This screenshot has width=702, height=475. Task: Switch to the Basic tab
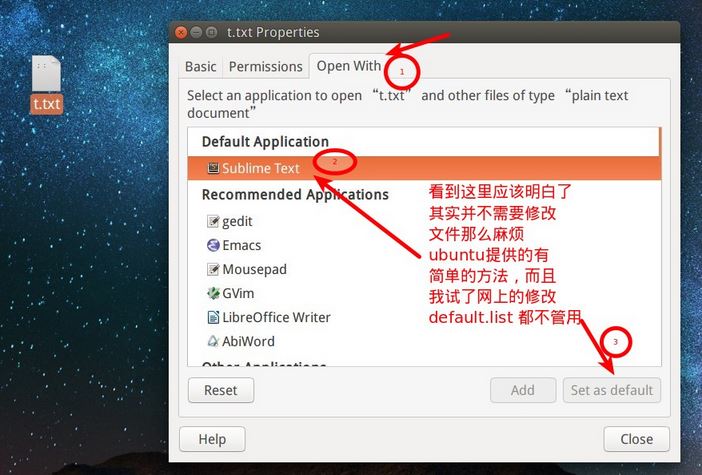[x=201, y=67]
